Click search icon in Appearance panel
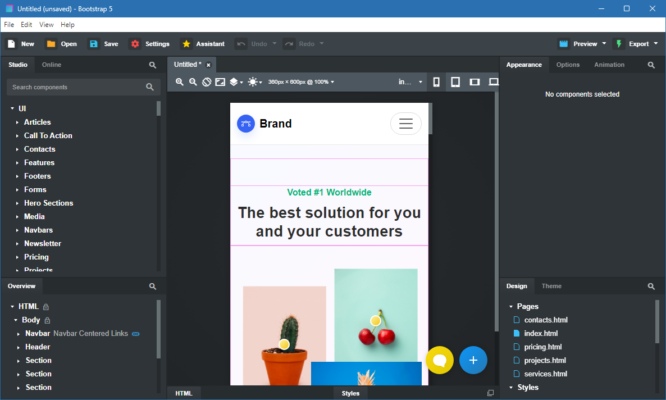666x400 pixels. [x=651, y=65]
